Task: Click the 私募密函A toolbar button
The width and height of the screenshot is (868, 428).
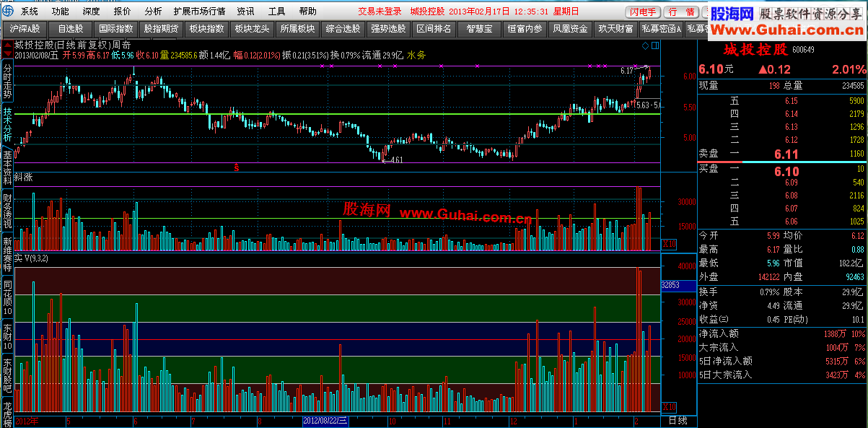Action: coord(661,29)
